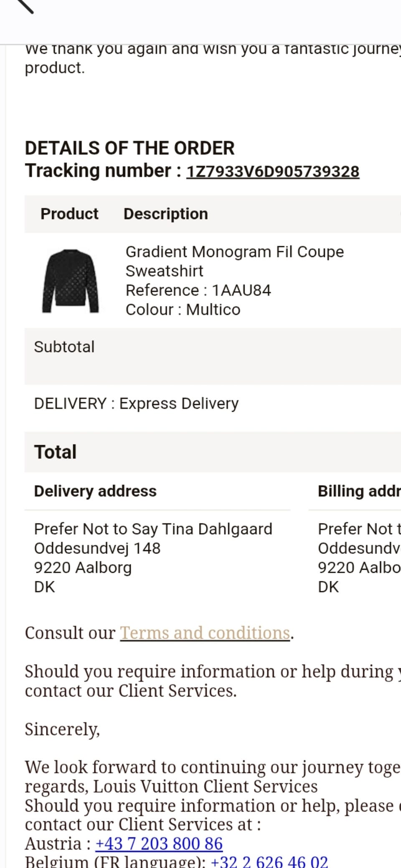Click the Reference 1AAU84 text
This screenshot has width=401, height=868.
[x=198, y=290]
